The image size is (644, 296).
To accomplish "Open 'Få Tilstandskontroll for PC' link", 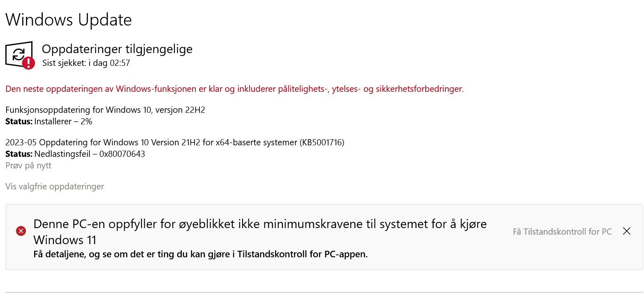I will pos(562,232).
